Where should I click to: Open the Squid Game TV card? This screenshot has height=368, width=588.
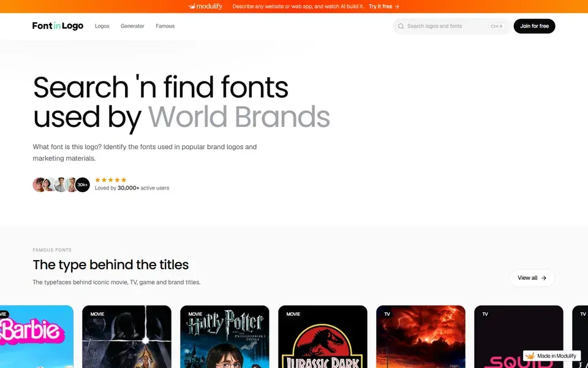coord(519,337)
